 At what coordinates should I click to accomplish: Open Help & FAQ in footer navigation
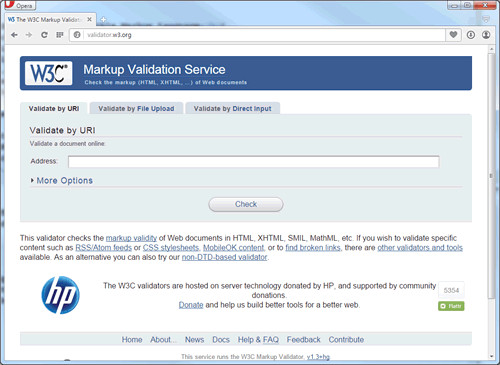click(x=258, y=340)
